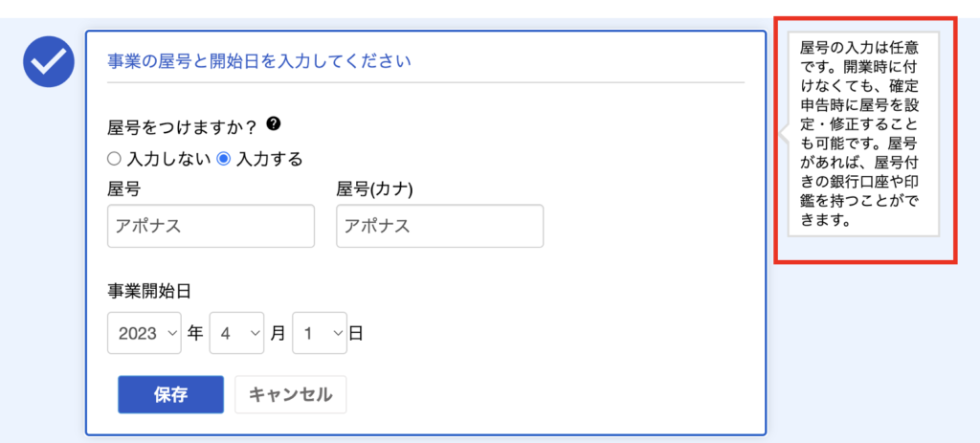Viewport: 980px width, 443px height.
Task: Select the 入力しない radio button
Action: click(x=114, y=159)
